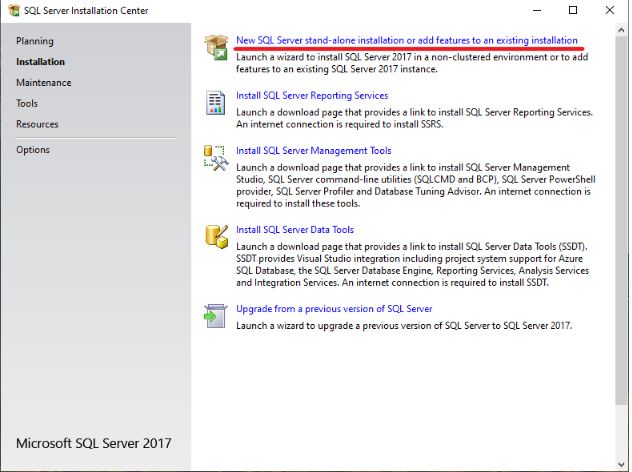This screenshot has width=632, height=472.
Task: Open the Planning section
Action: tap(35, 41)
